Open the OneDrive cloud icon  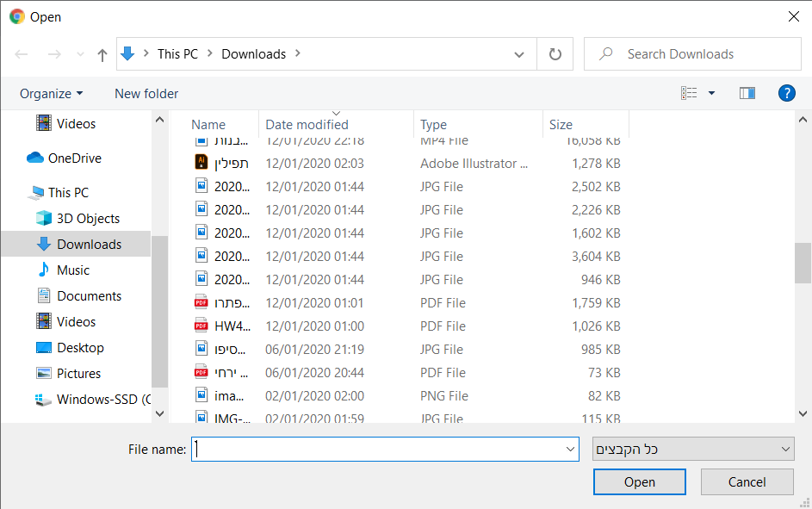coord(35,158)
